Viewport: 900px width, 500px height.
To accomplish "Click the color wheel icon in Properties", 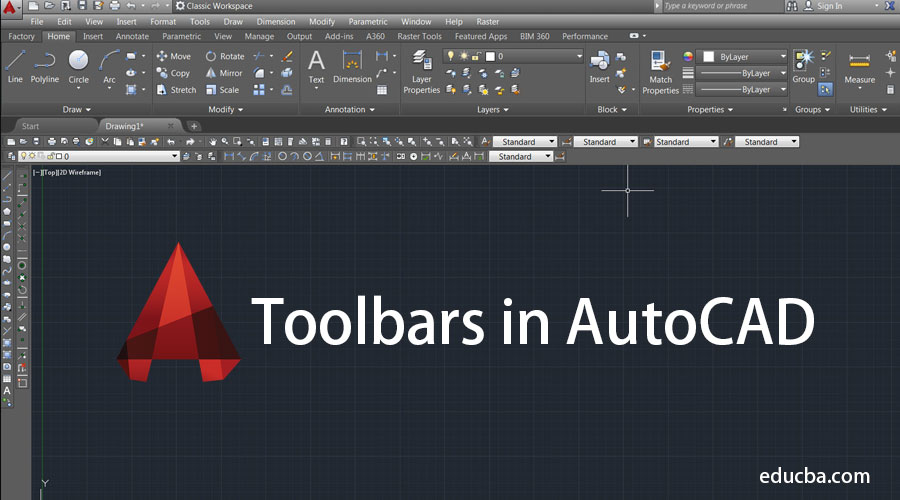I will tap(688, 56).
